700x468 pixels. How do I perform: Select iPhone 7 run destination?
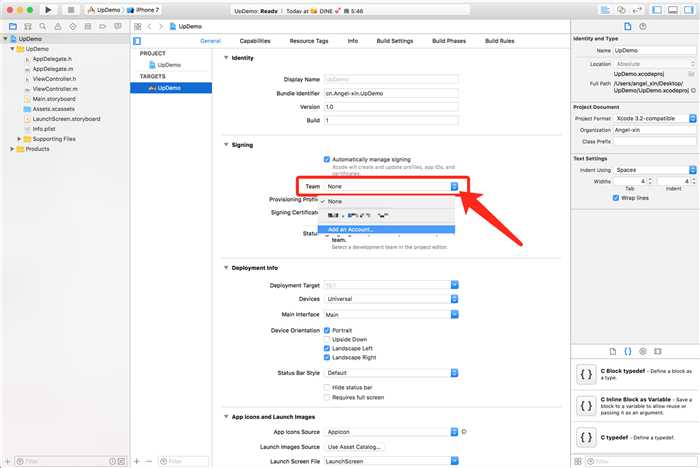[143, 10]
